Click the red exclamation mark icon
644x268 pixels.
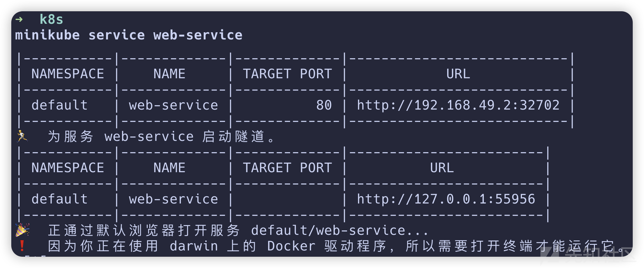[22, 246]
